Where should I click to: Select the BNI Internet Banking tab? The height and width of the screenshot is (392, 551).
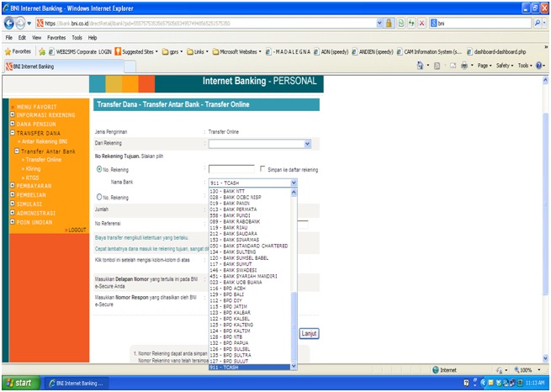(63, 66)
